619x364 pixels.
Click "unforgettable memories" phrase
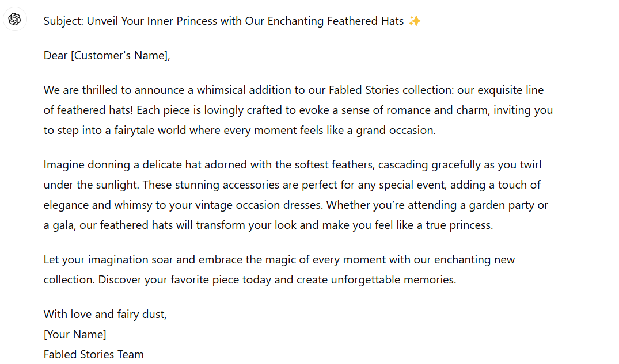pyautogui.click(x=393, y=279)
